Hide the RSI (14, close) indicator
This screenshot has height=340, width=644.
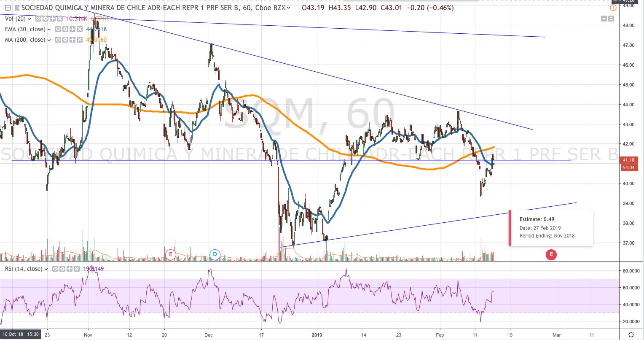pos(54,269)
